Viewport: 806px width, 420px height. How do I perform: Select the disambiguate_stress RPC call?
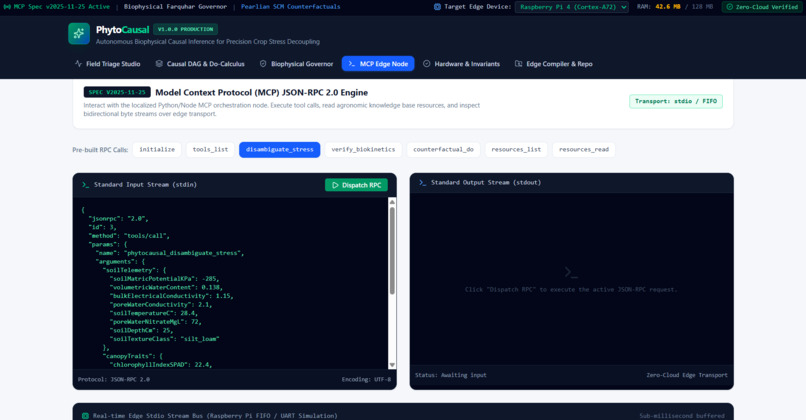click(x=280, y=150)
